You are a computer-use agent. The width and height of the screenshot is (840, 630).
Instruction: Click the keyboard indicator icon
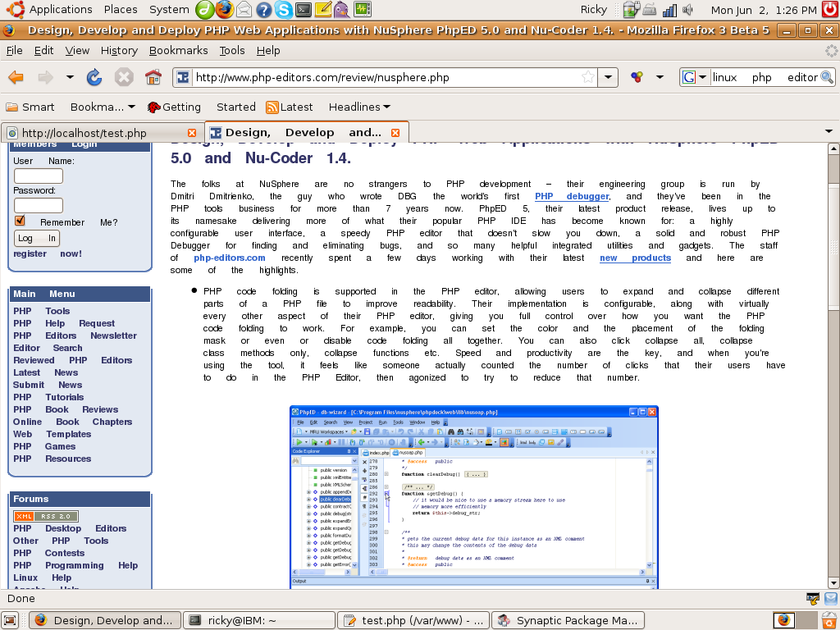point(650,10)
